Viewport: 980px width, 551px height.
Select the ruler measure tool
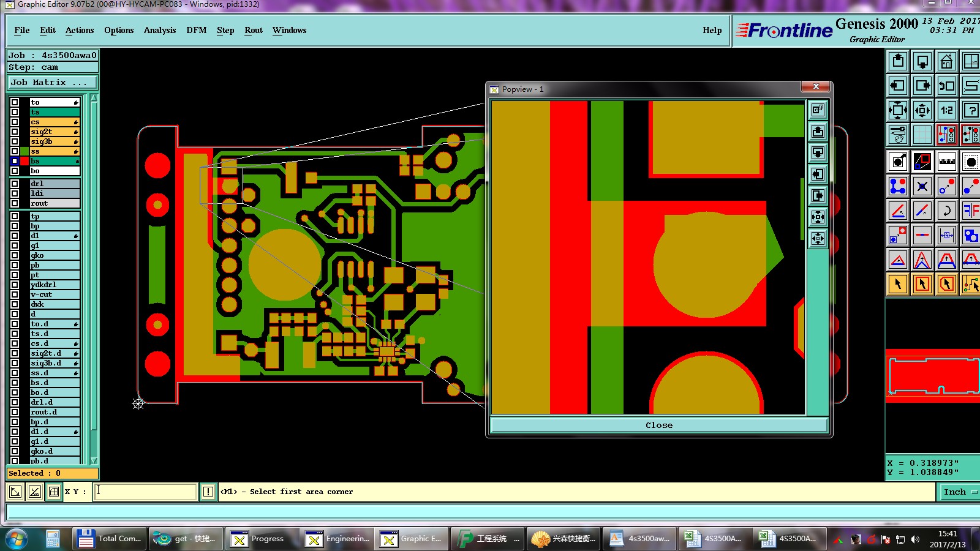point(947,162)
